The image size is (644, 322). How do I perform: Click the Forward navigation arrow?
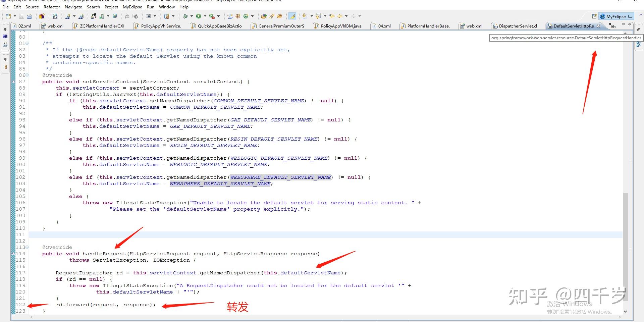353,16
